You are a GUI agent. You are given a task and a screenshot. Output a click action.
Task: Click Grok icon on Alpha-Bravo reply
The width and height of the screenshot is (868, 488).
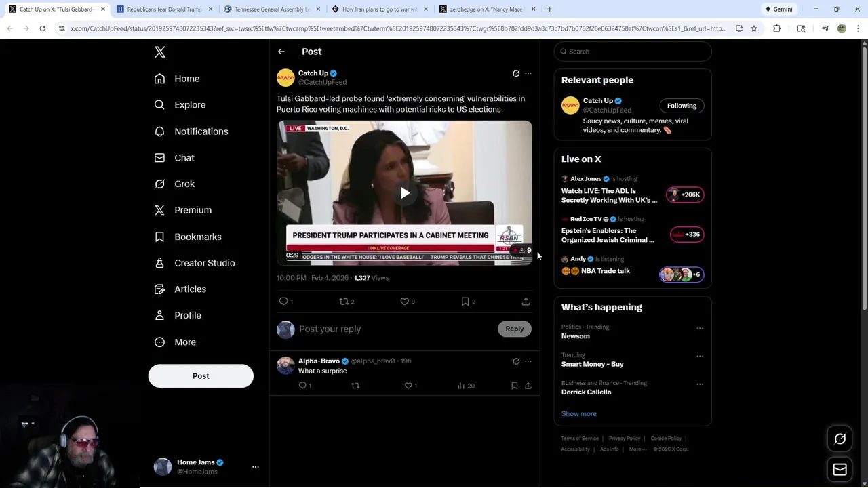tap(516, 361)
